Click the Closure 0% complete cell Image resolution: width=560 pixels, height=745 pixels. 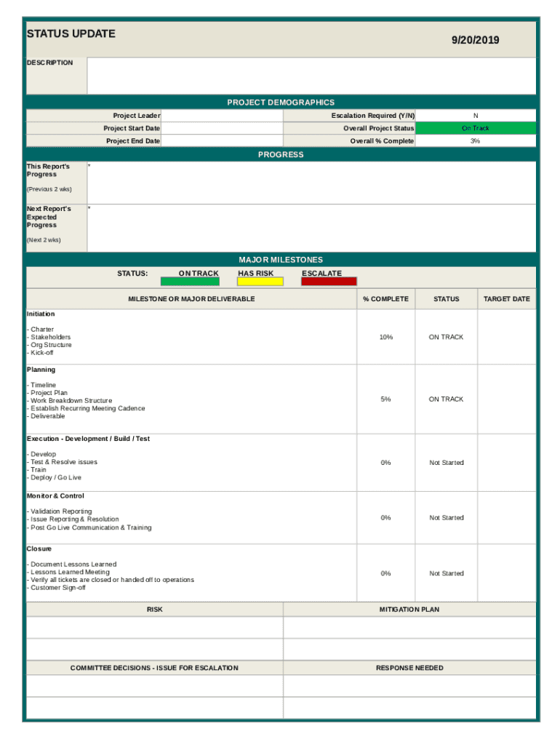[385, 573]
